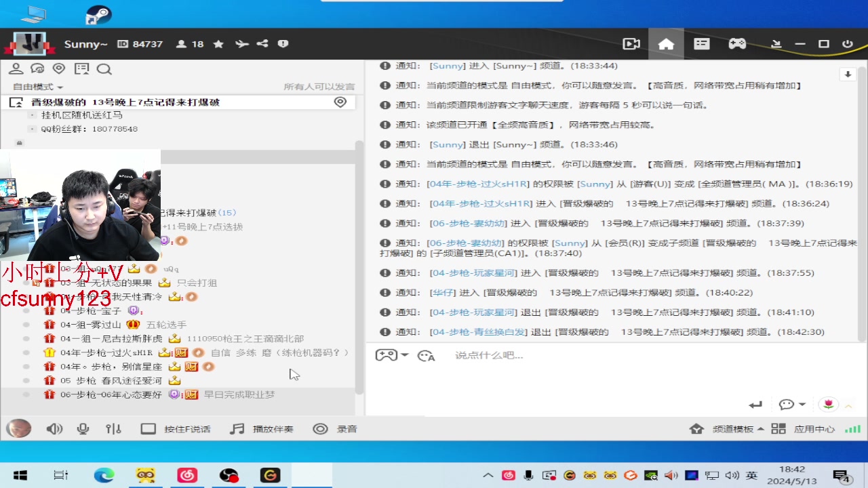Click the 播放伴奏 accompaniment button
This screenshot has width=868, height=488.
(262, 429)
